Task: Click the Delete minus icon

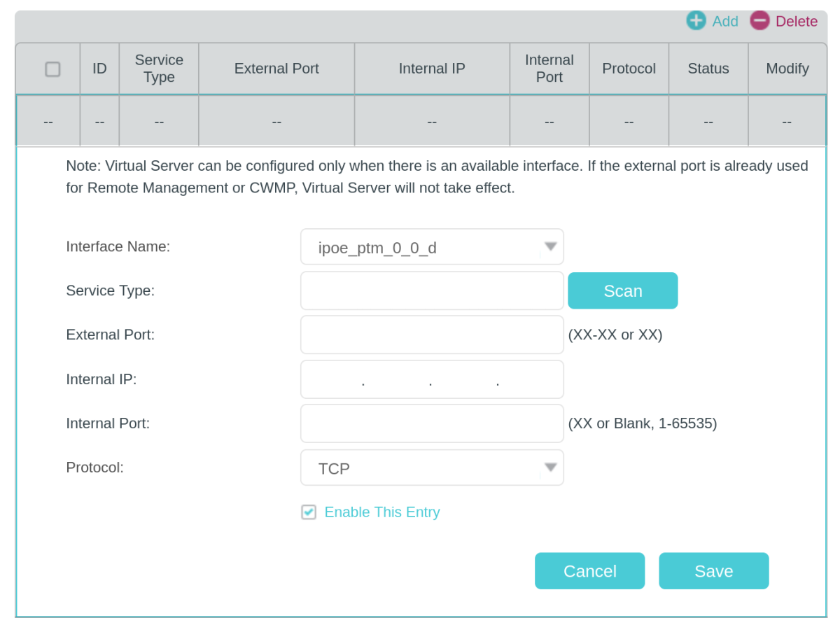Action: tap(759, 21)
